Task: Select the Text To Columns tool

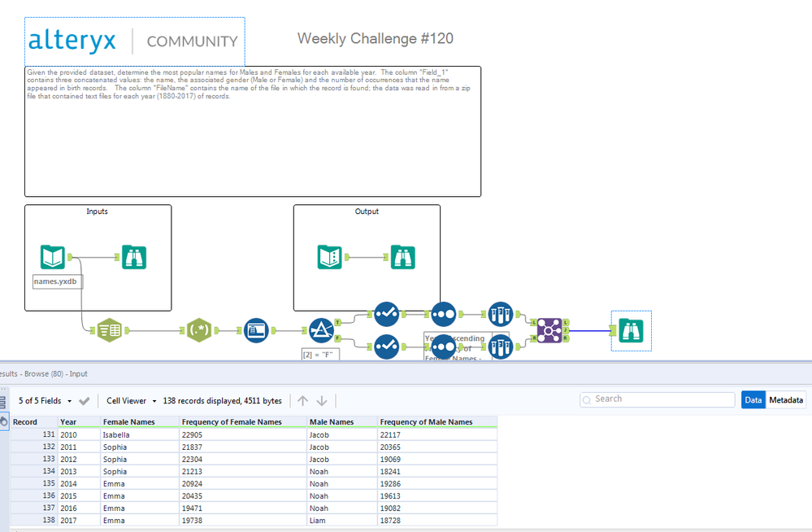Action: pos(109,329)
